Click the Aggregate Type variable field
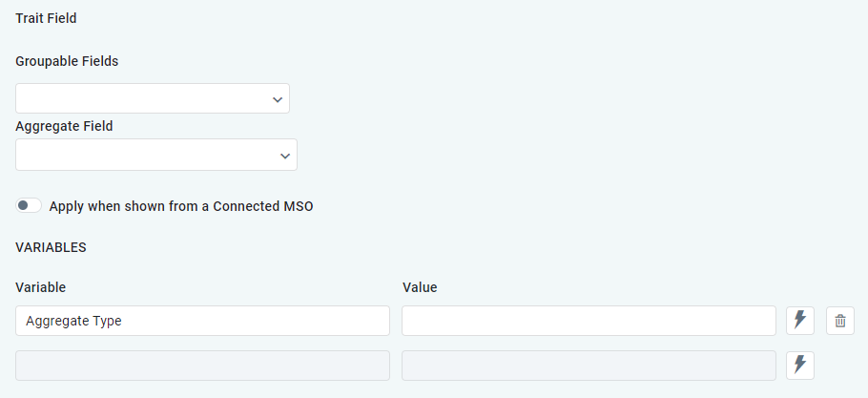 (202, 321)
